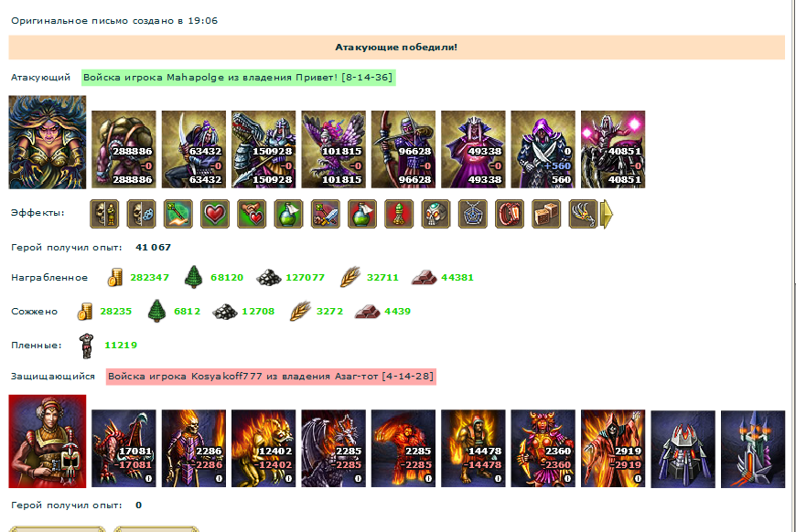The height and width of the screenshot is (532, 796).
Task: Click the attacker heroine portrait
Action: click(x=48, y=143)
